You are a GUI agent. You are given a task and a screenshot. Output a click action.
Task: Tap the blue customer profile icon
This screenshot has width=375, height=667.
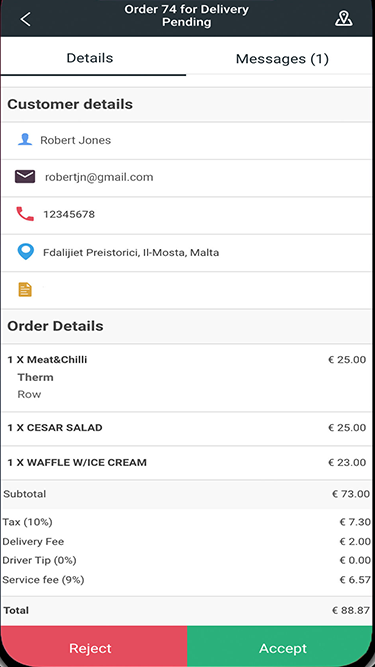pos(25,140)
